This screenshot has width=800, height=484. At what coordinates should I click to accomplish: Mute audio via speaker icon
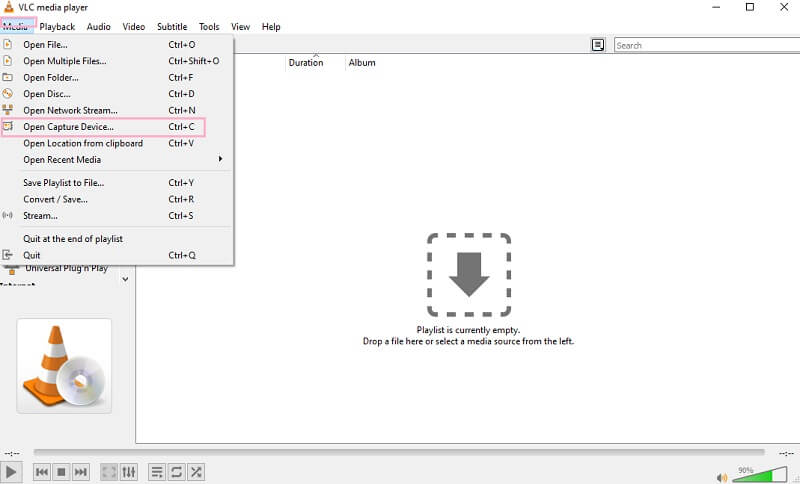[722, 477]
